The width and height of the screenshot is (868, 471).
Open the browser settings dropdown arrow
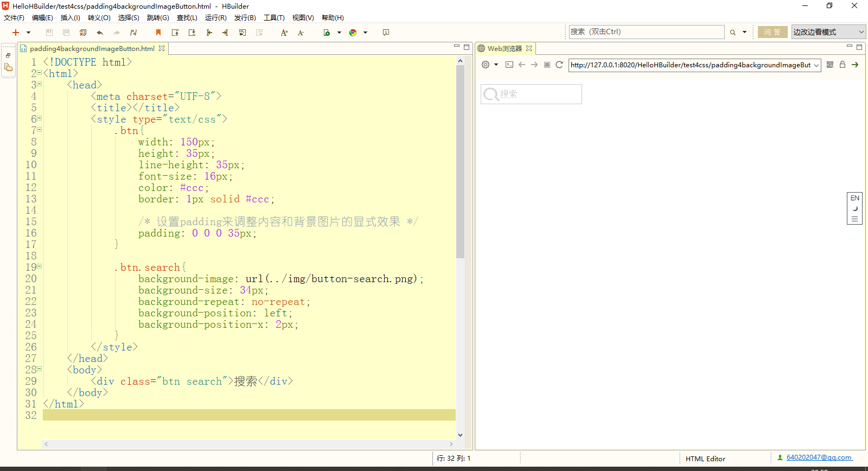pos(496,65)
